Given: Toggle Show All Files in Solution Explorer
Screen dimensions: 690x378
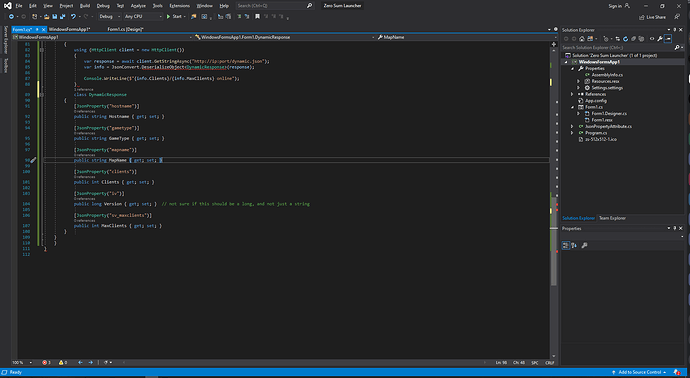Looking at the screenshot, I should (641, 39).
